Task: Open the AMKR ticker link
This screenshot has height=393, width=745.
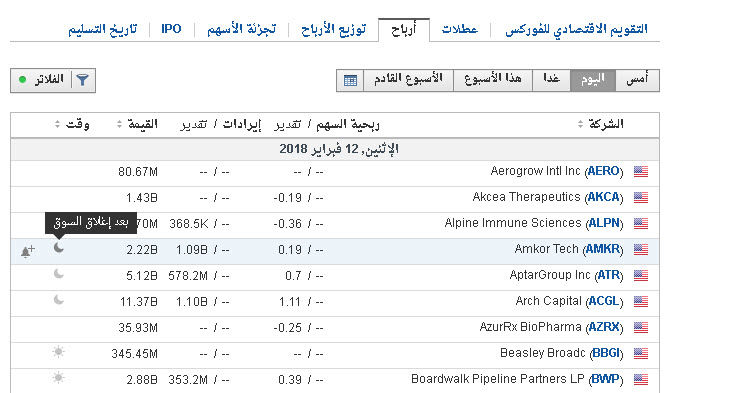Action: point(602,249)
